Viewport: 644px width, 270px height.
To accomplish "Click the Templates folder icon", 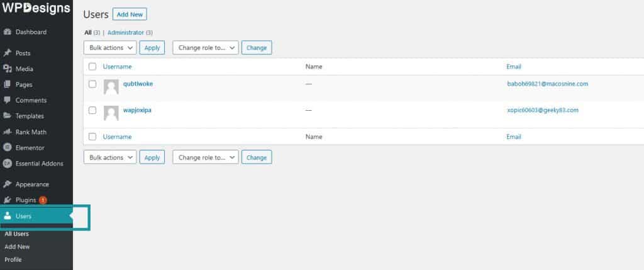I will tap(8, 116).
